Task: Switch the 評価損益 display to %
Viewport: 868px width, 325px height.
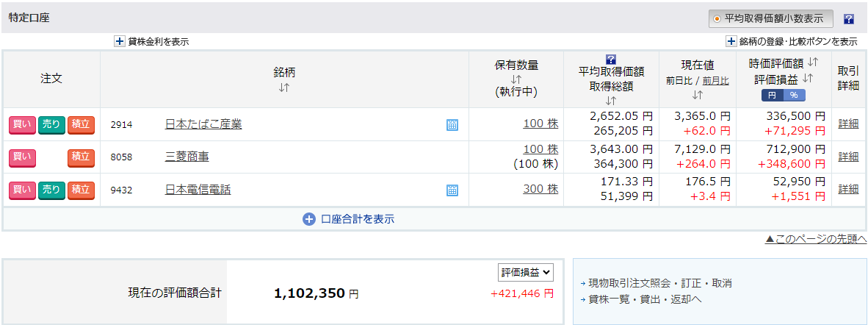Action: 794,96
